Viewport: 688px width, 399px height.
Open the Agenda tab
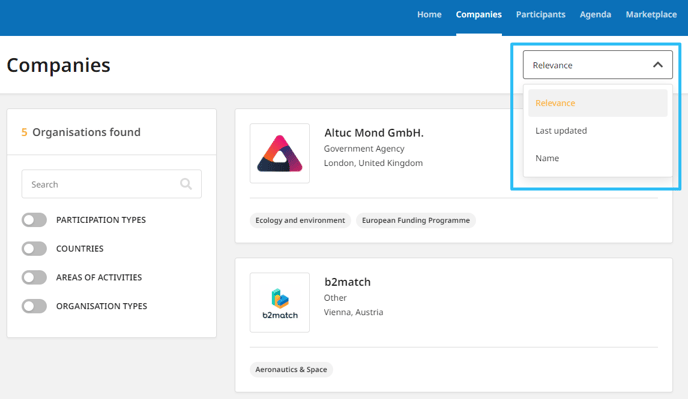coord(595,14)
